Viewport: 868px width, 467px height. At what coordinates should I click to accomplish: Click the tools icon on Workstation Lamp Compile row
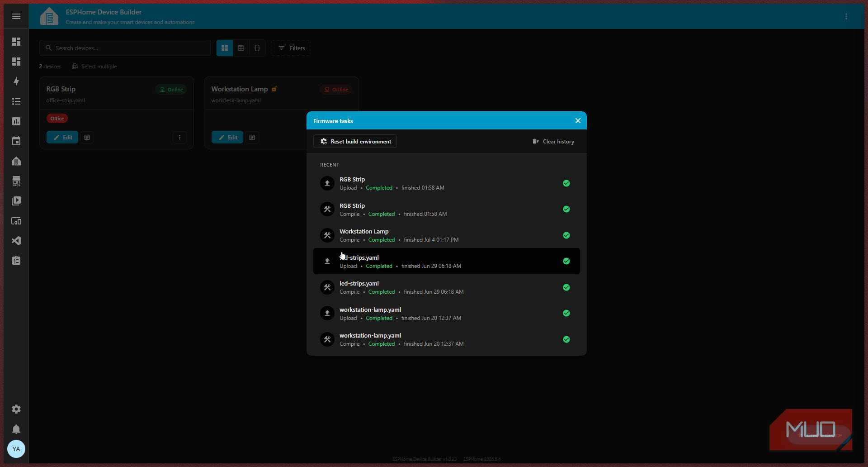[327, 235]
